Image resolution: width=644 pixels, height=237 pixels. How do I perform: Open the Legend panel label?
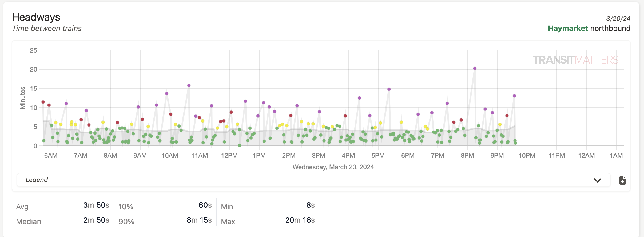[37, 180]
